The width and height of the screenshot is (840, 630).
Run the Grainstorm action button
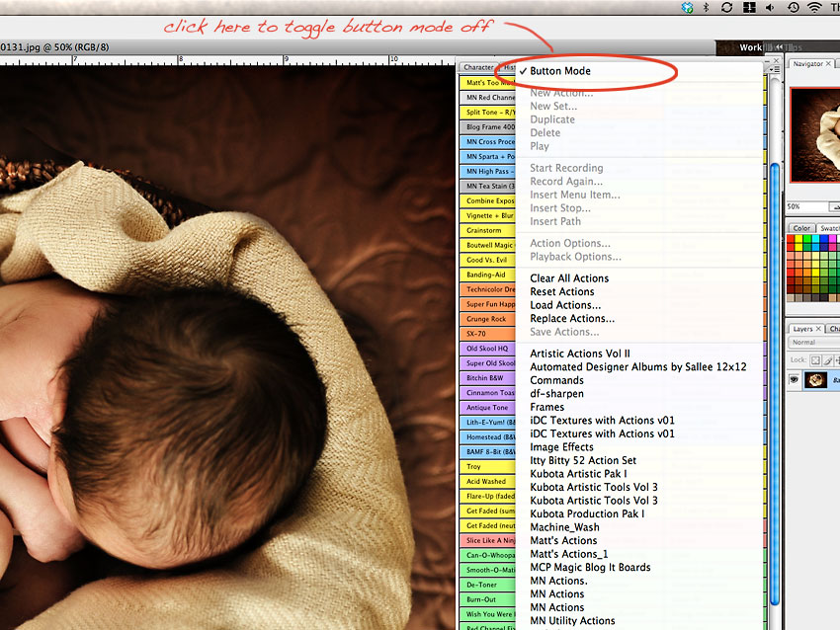click(487, 230)
